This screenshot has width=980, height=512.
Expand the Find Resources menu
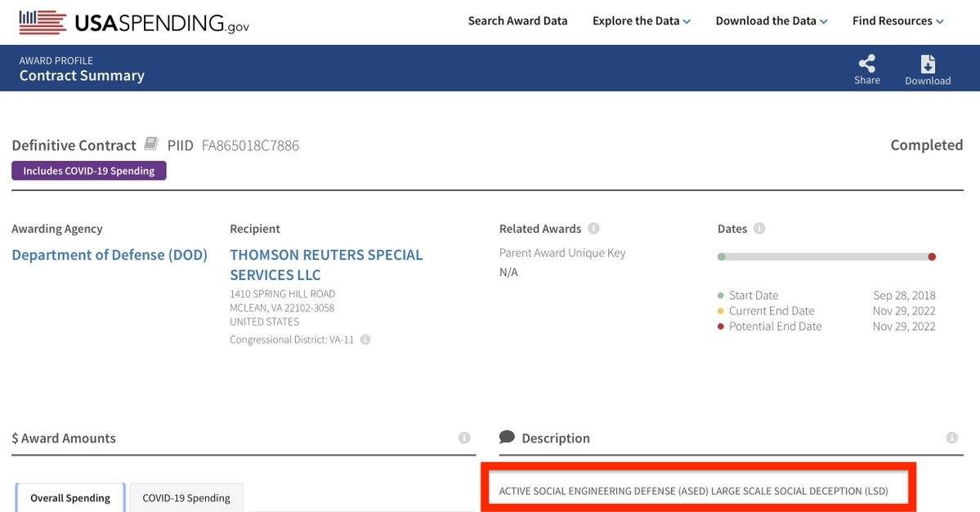[897, 20]
